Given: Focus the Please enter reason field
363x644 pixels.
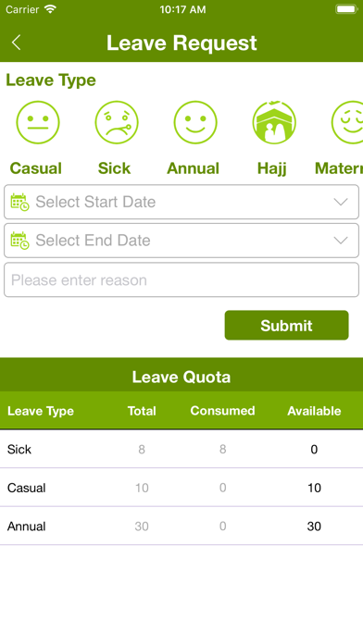Looking at the screenshot, I should tap(181, 279).
